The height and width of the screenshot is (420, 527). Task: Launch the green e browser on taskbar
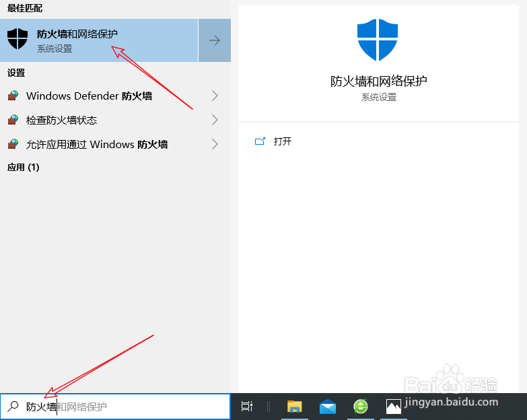click(361, 407)
